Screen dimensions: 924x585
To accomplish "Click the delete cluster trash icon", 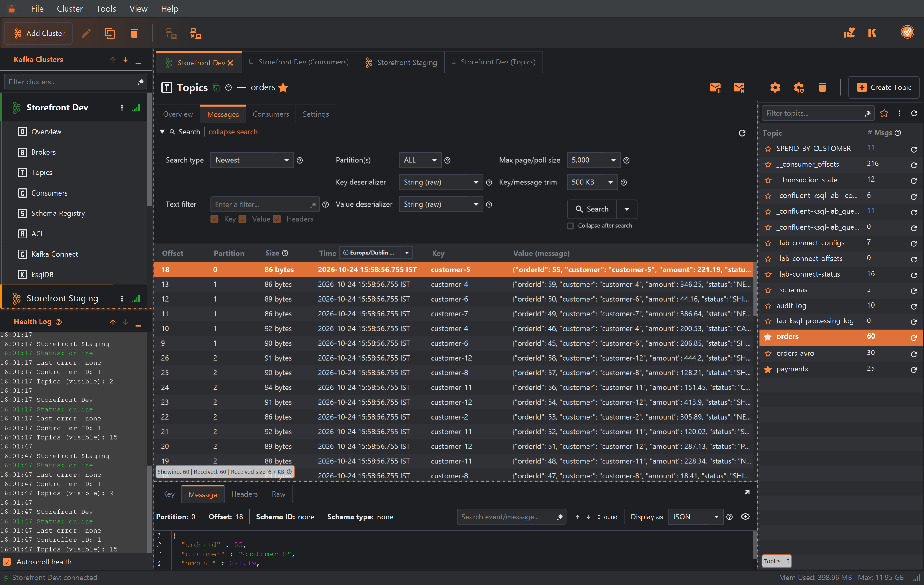I will 134,33.
